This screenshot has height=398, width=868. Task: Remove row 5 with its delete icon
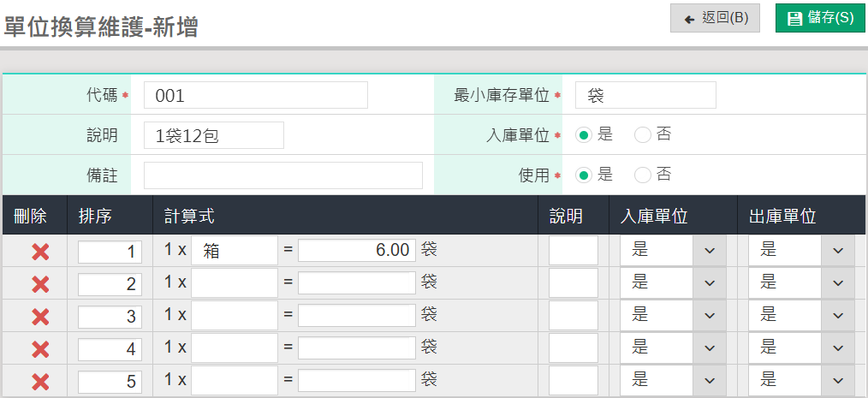(x=39, y=382)
